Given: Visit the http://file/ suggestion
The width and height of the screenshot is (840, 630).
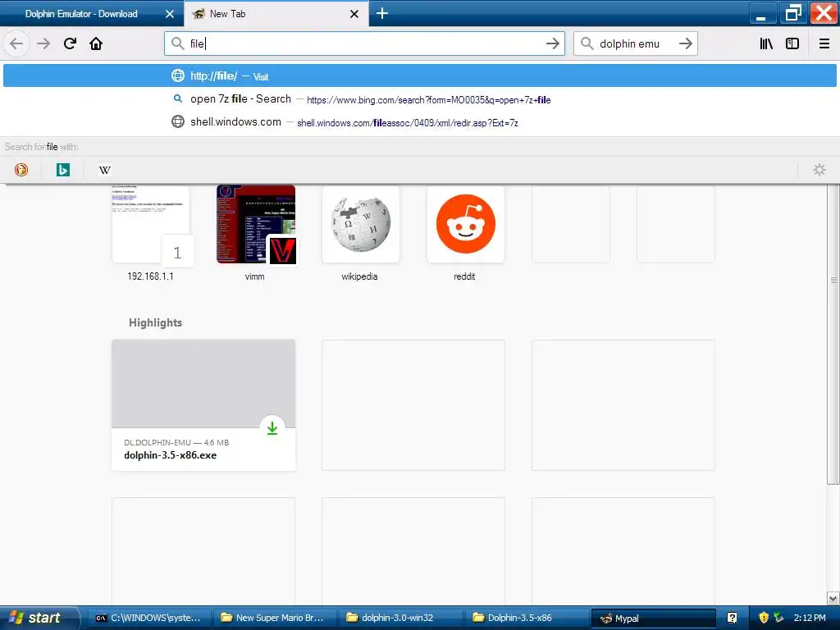Looking at the screenshot, I should [x=420, y=75].
